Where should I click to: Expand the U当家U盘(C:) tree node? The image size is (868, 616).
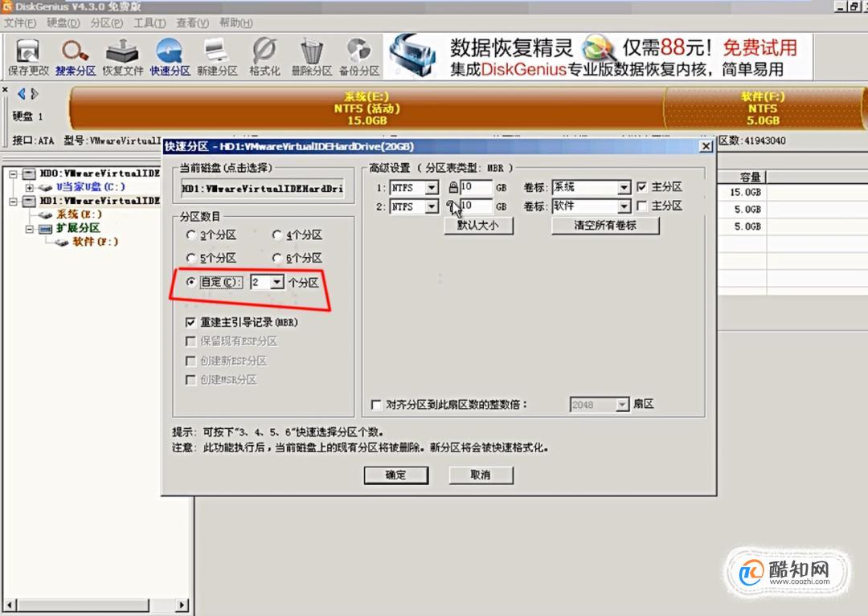coord(30,188)
